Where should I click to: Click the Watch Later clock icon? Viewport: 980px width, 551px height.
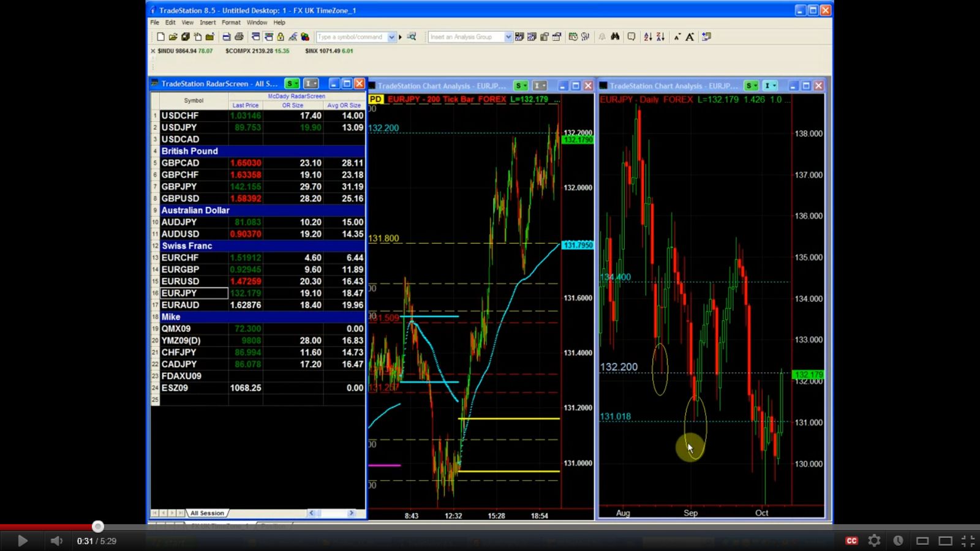pyautogui.click(x=898, y=541)
